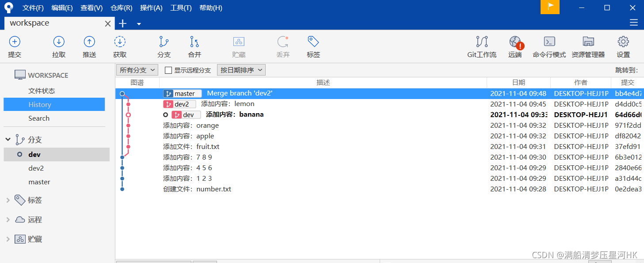Screen dimensions: 644x263
Task: Click the Discard (丢弃) toolbar icon
Action: tap(283, 42)
